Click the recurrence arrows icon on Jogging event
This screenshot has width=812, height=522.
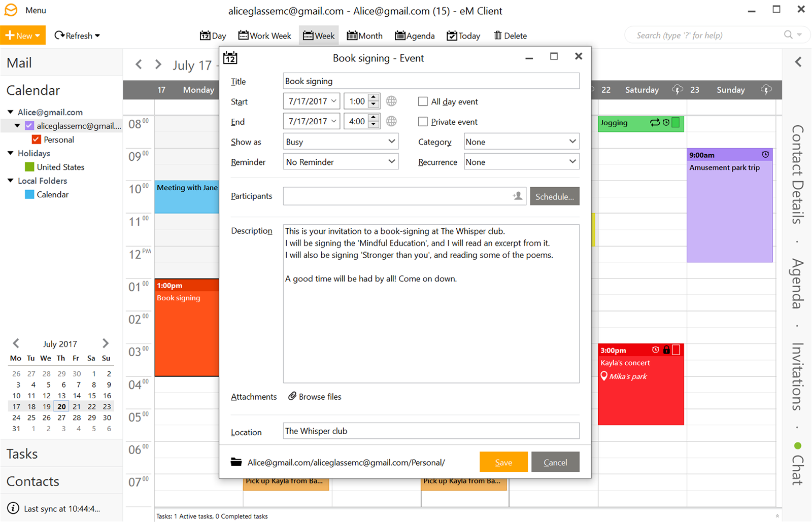click(654, 122)
